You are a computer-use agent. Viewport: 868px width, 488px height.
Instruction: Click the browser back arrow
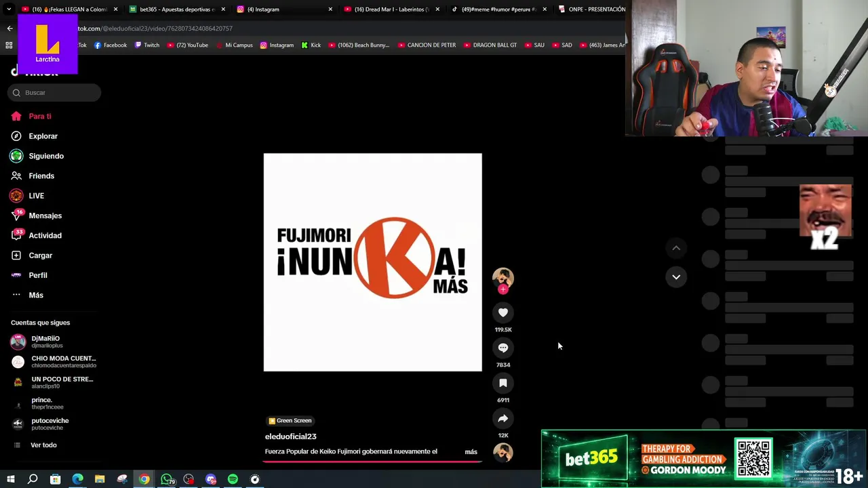pos(9,28)
